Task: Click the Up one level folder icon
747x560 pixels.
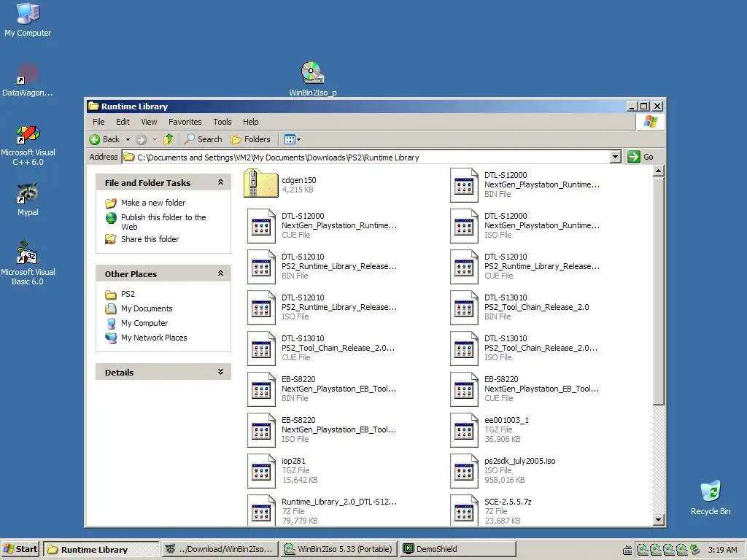Action: (169, 139)
